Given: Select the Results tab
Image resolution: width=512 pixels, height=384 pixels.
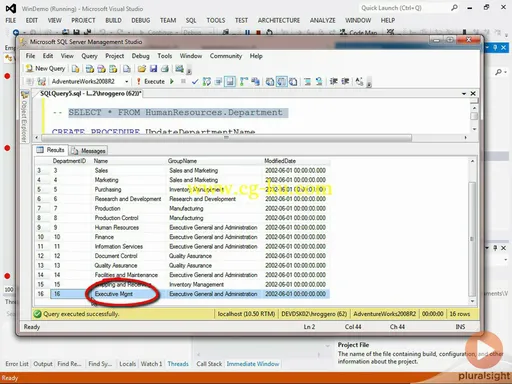Looking at the screenshot, I should pyautogui.click(x=51, y=150).
